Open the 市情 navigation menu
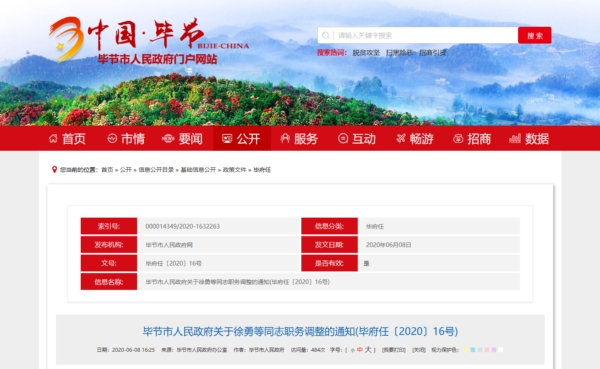This screenshot has width=600, height=369. tap(126, 139)
